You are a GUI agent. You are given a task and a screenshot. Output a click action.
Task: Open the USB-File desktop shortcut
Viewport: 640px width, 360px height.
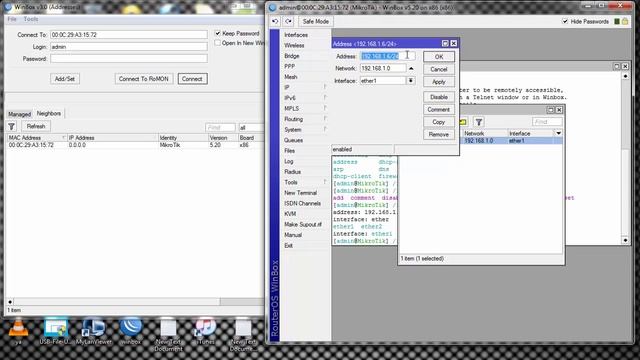pyautogui.click(x=56, y=331)
